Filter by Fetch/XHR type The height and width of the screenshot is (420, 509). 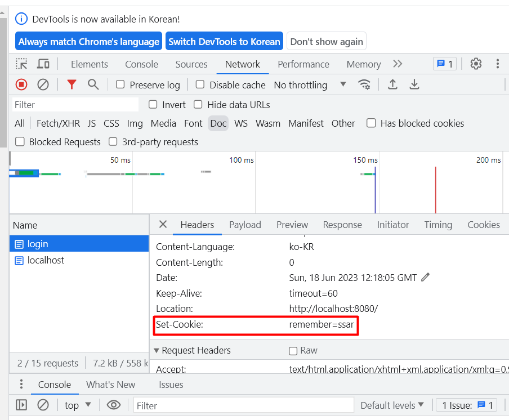[58, 123]
